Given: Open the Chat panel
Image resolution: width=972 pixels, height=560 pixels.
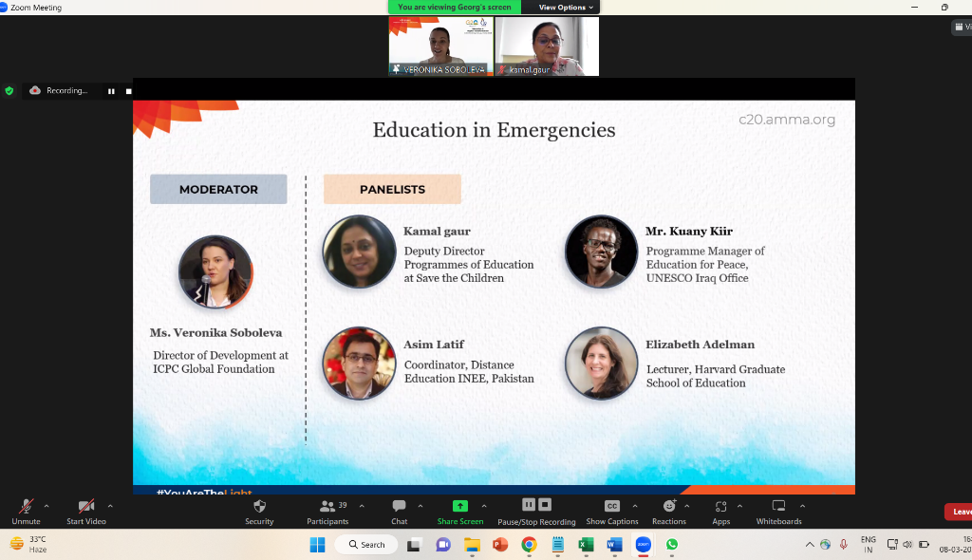Looking at the screenshot, I should [400, 512].
